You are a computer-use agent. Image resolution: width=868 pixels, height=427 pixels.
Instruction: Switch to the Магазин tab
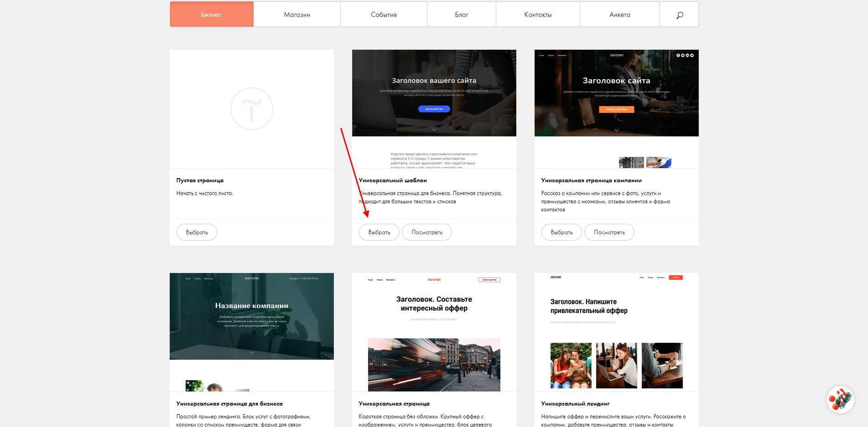(x=297, y=15)
